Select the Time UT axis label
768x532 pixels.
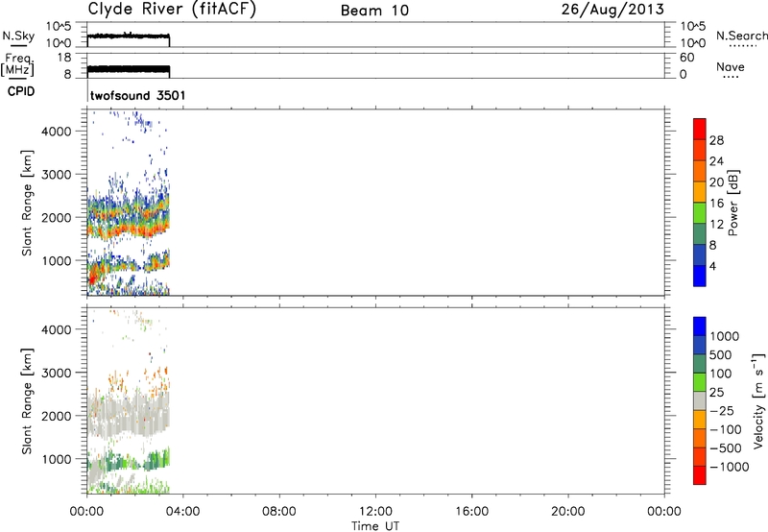(x=375, y=526)
